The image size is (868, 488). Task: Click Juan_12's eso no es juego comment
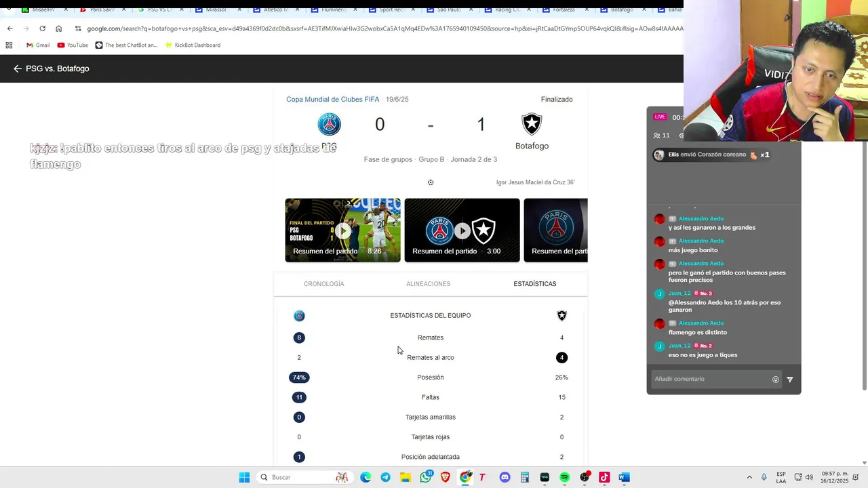coord(703,355)
